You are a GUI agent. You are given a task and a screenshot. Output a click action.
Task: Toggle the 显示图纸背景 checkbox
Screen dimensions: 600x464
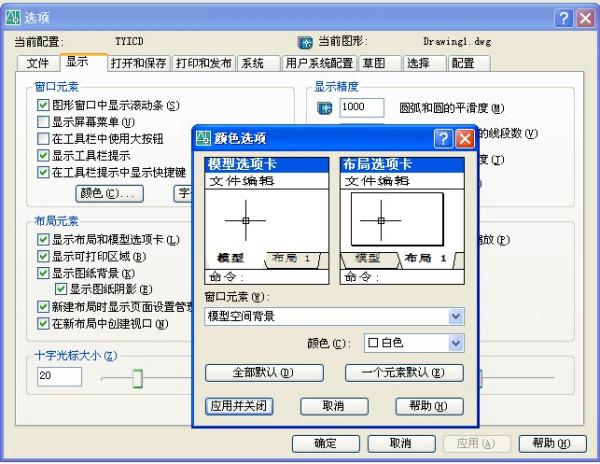(x=43, y=273)
